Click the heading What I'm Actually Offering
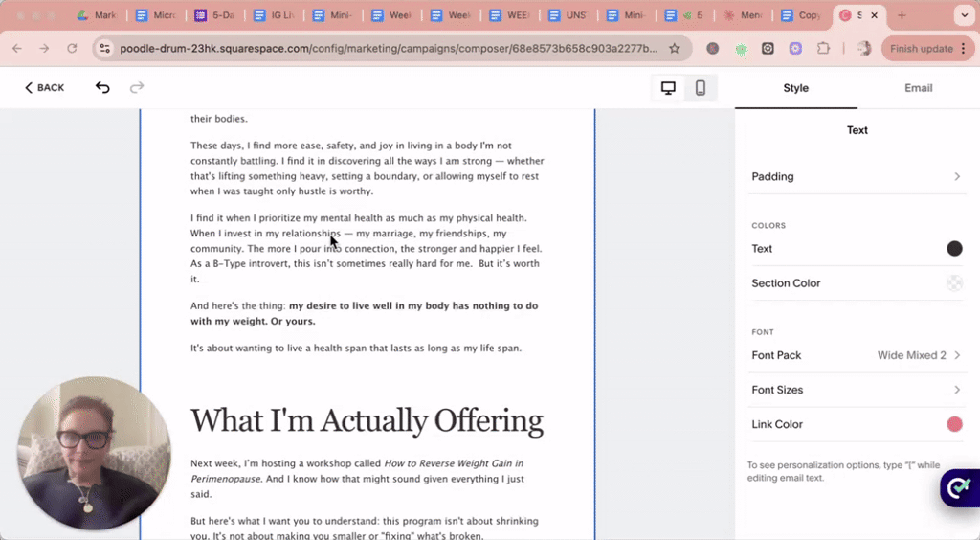The image size is (980, 540). pyautogui.click(x=367, y=420)
